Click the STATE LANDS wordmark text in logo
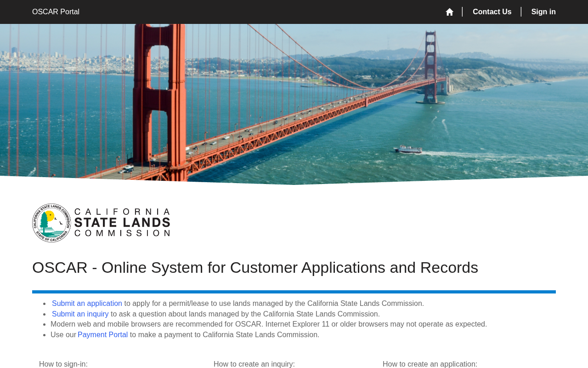This screenshot has width=588, height=368. click(x=122, y=222)
